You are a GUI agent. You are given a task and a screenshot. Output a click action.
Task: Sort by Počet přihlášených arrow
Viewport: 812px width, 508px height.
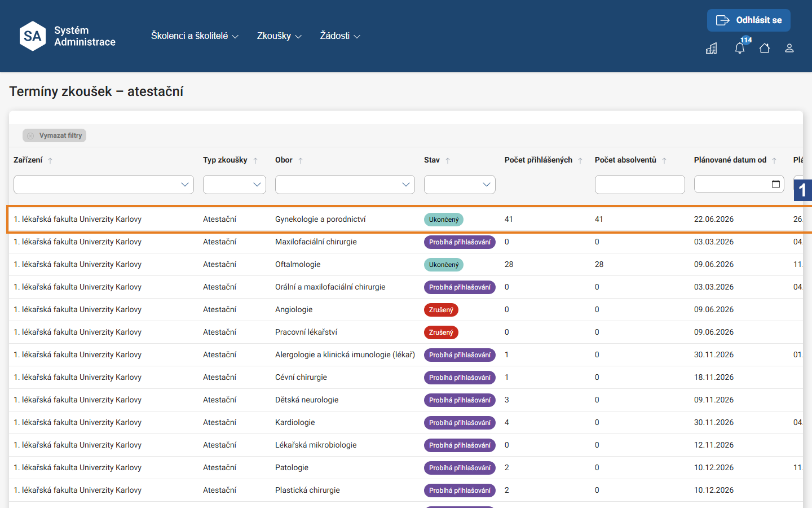pyautogui.click(x=580, y=160)
